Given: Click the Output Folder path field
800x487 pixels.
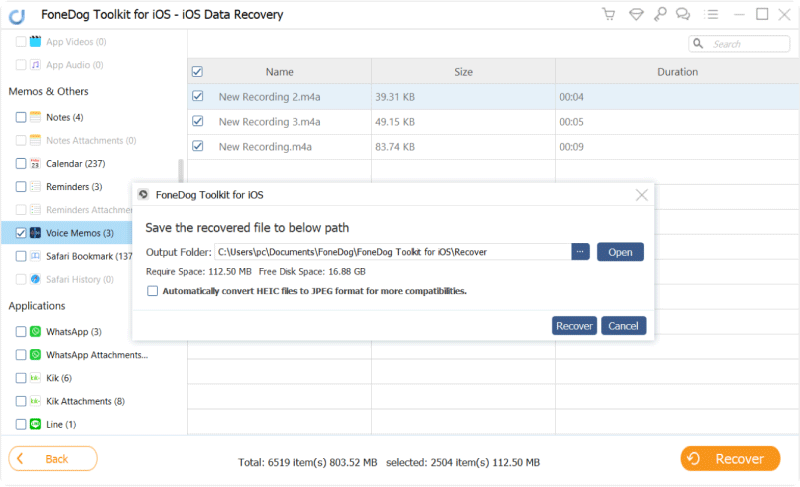Looking at the screenshot, I should click(x=393, y=252).
